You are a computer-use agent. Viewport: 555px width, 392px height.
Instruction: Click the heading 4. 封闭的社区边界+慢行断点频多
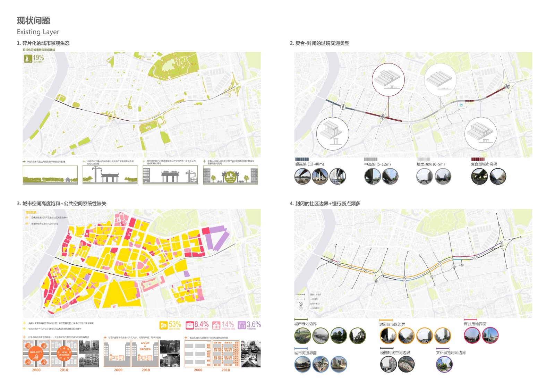point(325,204)
